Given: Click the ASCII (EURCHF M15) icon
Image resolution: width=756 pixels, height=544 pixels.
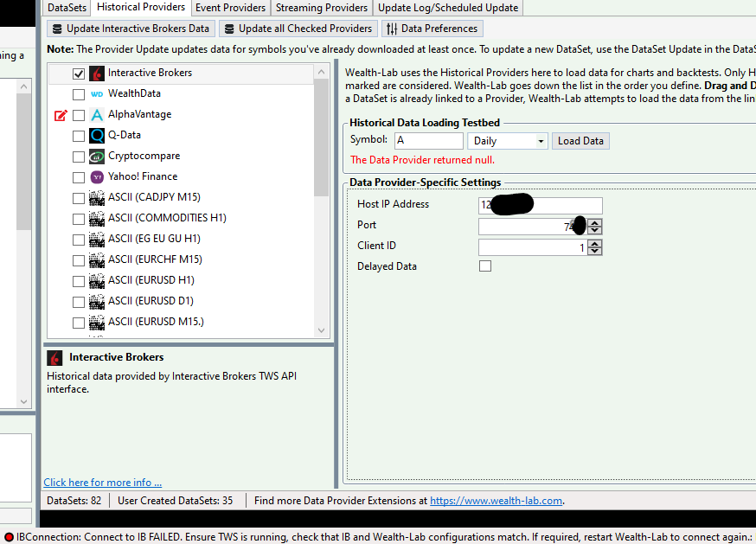Looking at the screenshot, I should pyautogui.click(x=97, y=260).
